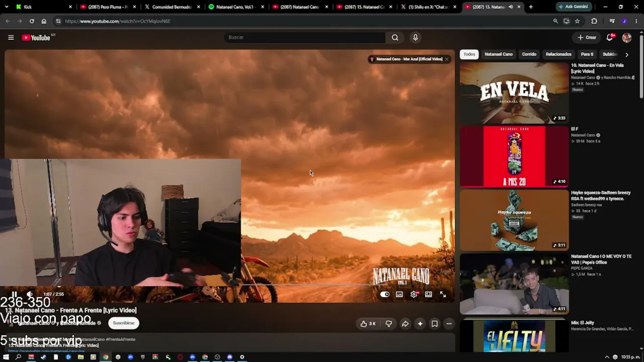
Task: Like the video with thumbs up
Action: (368, 324)
